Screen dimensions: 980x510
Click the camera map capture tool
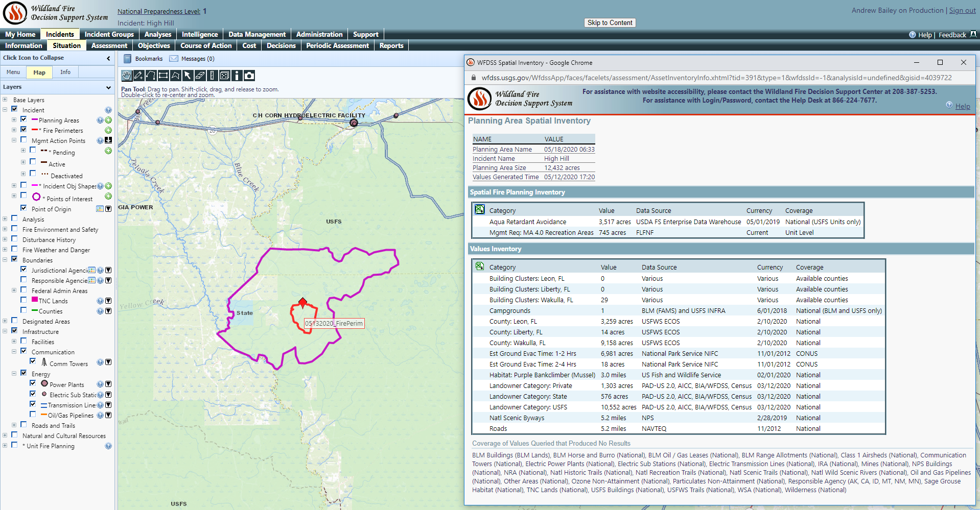(x=249, y=76)
